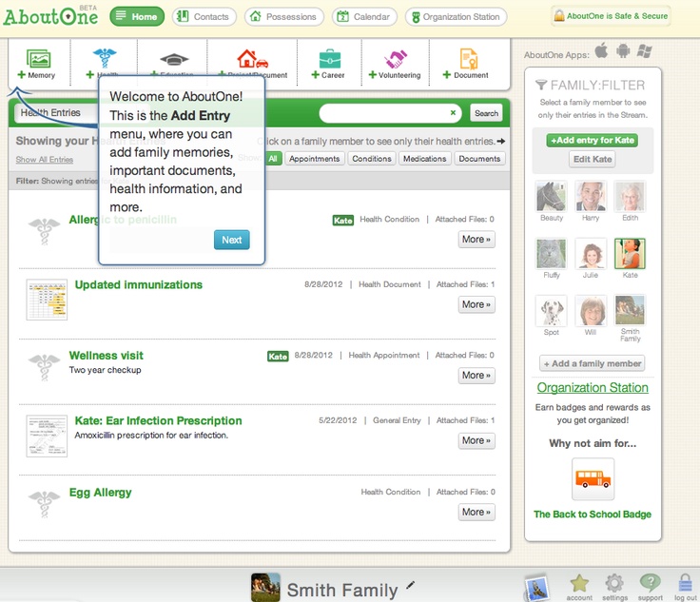
Task: Open the Ear Infection Prescription document thumbnail
Action: point(47,436)
